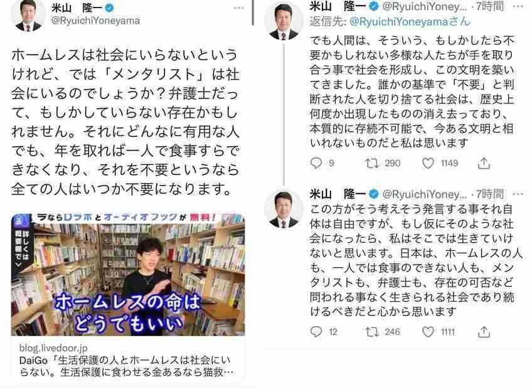
Task: Open the 7時間 timestamp on the bottom reply
Action: 490,194
